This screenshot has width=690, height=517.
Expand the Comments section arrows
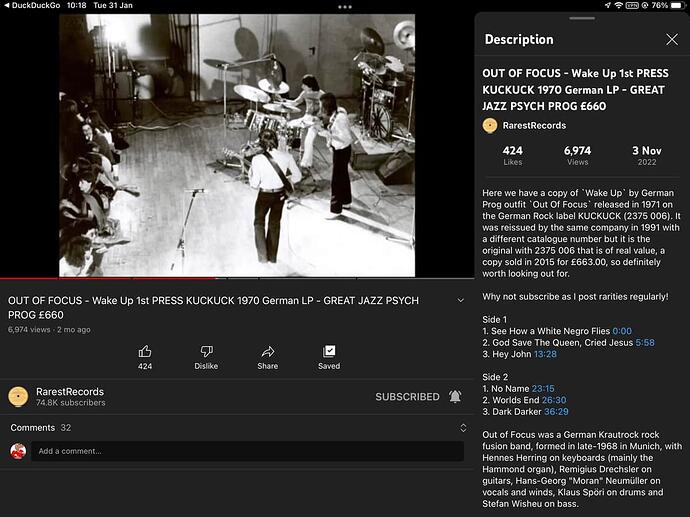(x=463, y=428)
